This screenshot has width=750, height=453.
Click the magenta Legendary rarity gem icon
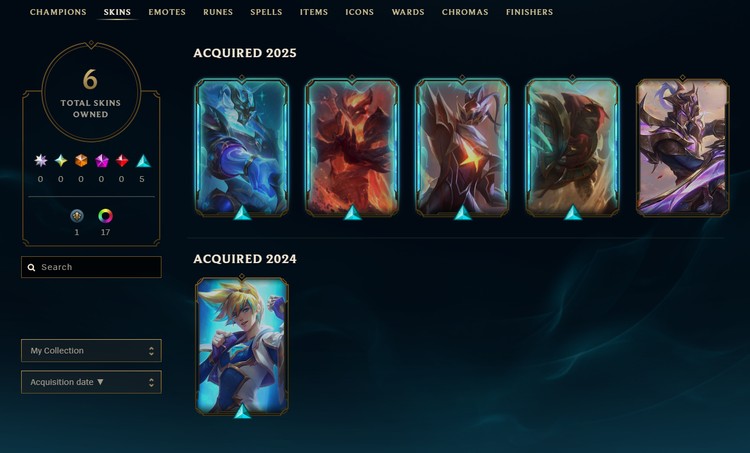101,161
